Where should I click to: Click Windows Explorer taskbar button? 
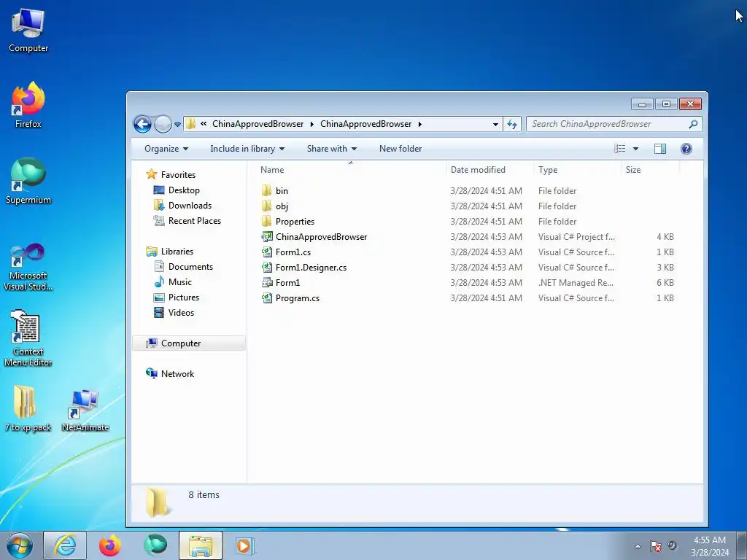coord(201,545)
